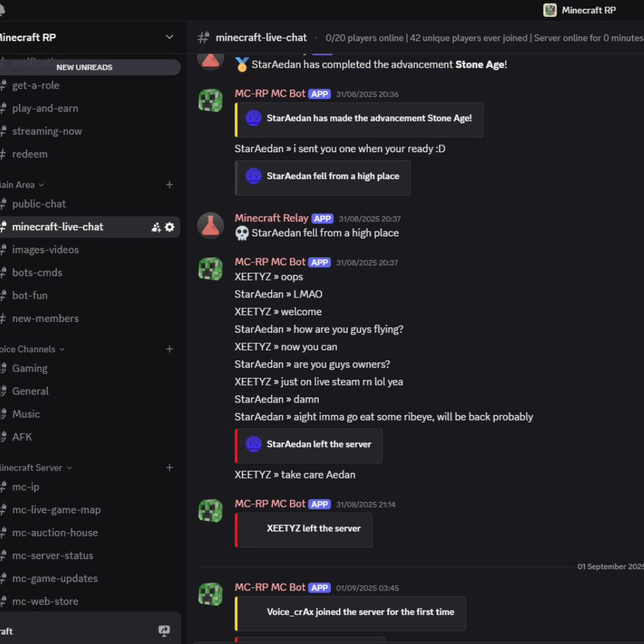Click invite people icon on minecraft-live-chat
644x644 pixels.
click(x=156, y=227)
